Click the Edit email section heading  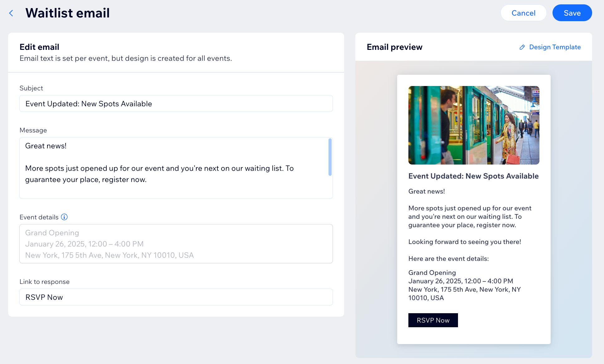(39, 47)
